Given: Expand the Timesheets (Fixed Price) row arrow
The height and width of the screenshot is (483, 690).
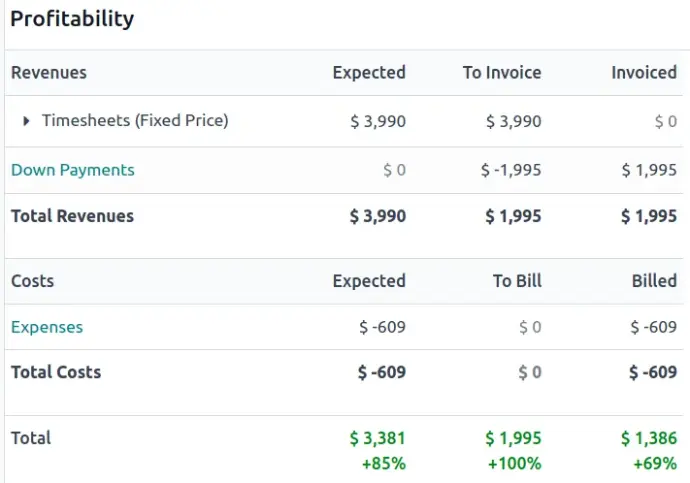Looking at the screenshot, I should pyautogui.click(x=27, y=121).
